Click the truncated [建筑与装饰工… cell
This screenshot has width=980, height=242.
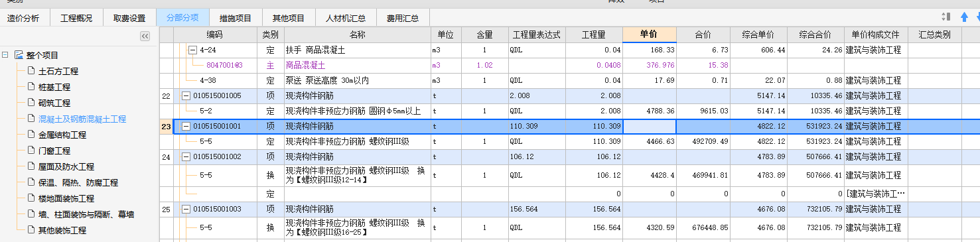coord(876,194)
